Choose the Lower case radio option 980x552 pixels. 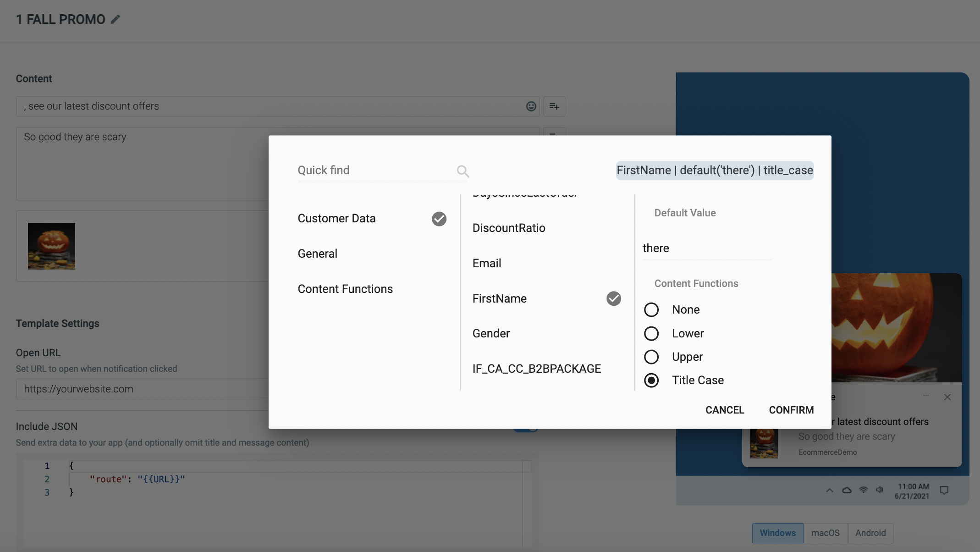click(651, 333)
